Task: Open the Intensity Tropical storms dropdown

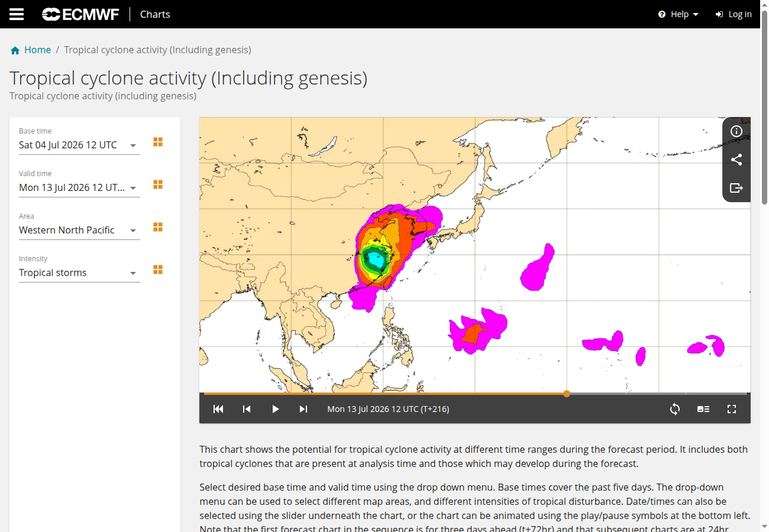Action: coord(79,273)
